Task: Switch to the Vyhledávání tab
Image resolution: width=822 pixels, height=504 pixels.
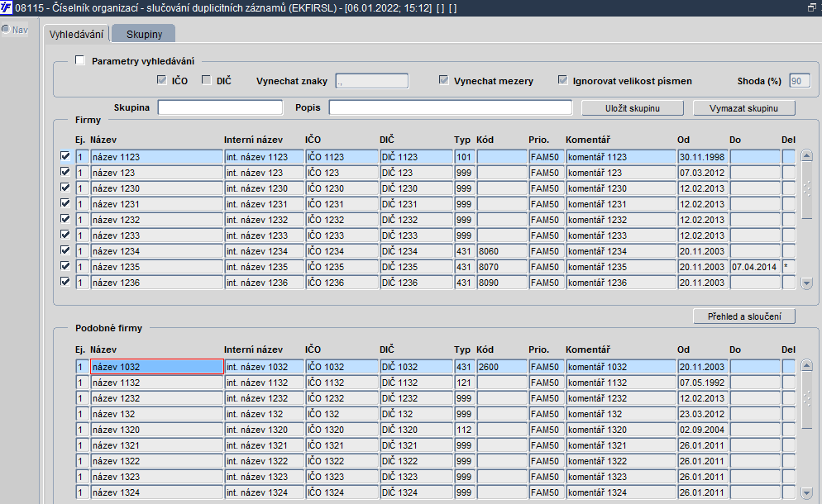Action: pyautogui.click(x=77, y=34)
